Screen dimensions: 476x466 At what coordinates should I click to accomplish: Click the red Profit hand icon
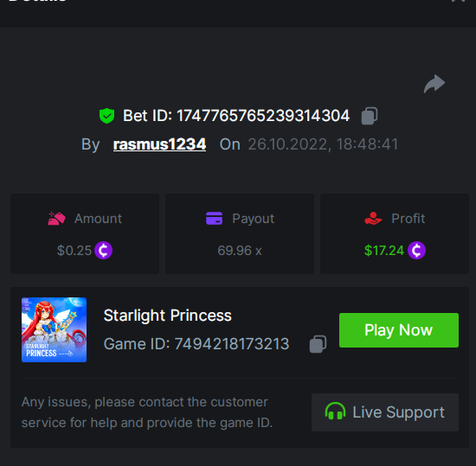373,218
